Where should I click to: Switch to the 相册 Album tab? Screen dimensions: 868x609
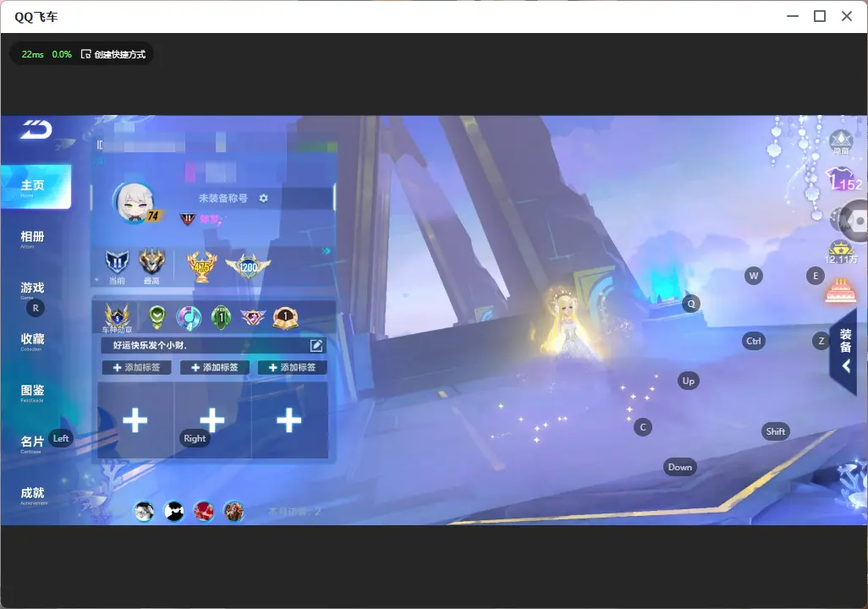(x=32, y=239)
